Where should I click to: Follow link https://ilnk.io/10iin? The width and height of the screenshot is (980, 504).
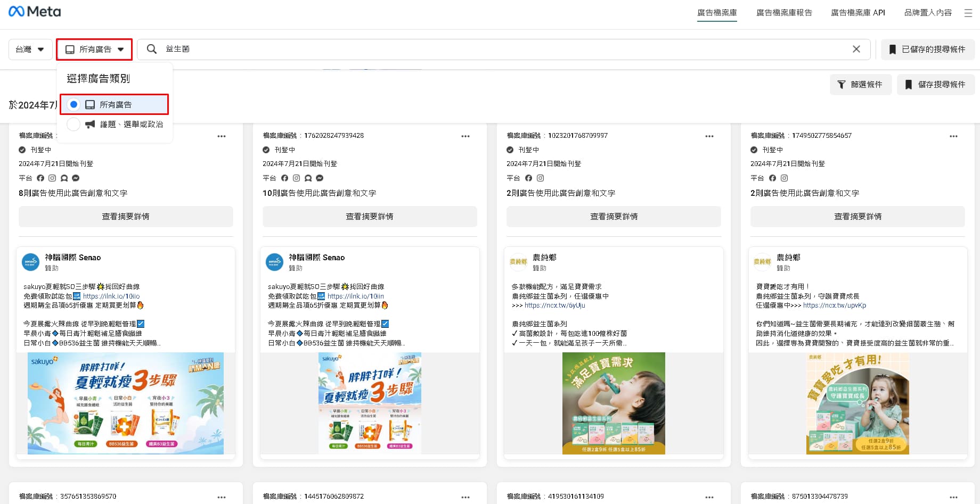(355, 296)
